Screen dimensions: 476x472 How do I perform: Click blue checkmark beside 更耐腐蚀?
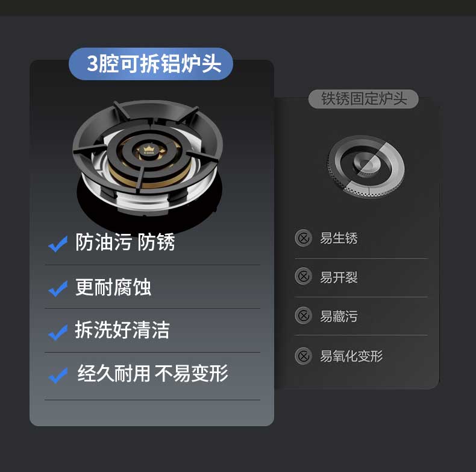[58, 288]
